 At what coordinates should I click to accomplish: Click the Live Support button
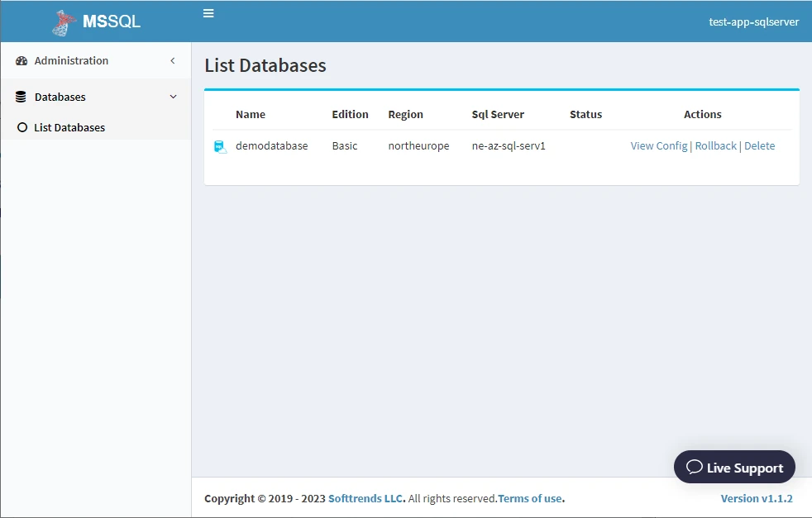point(734,467)
